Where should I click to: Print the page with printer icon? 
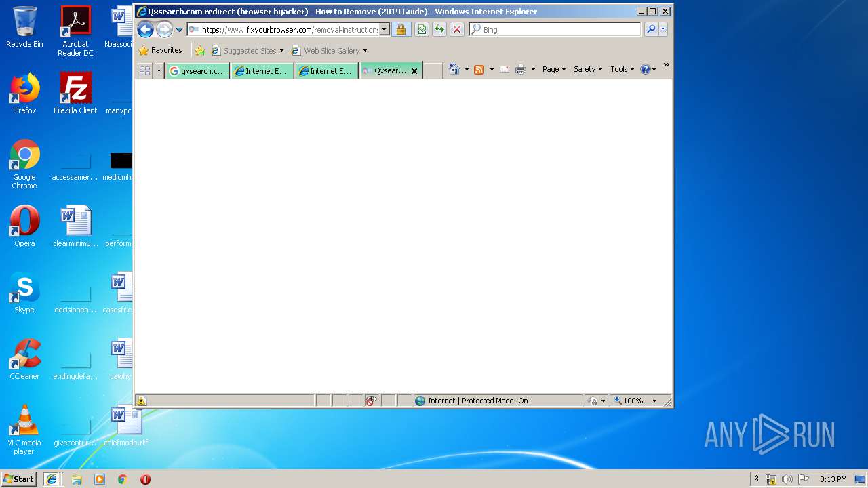521,69
